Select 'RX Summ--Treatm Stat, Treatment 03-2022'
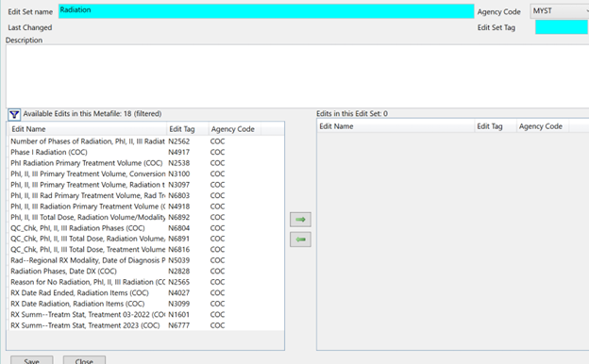Viewport: 589px width, 364px height. (x=145, y=315)
